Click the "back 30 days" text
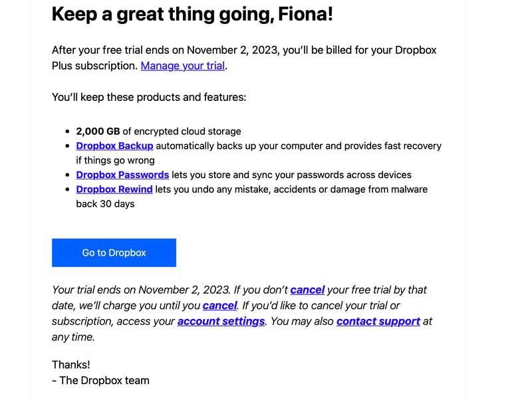The width and height of the screenshot is (532, 404). pyautogui.click(x=105, y=204)
